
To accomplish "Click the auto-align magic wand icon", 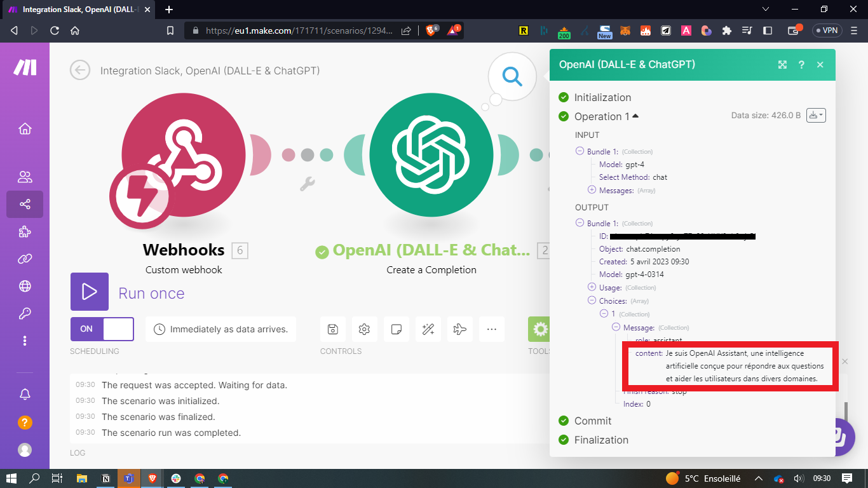I will pos(428,329).
